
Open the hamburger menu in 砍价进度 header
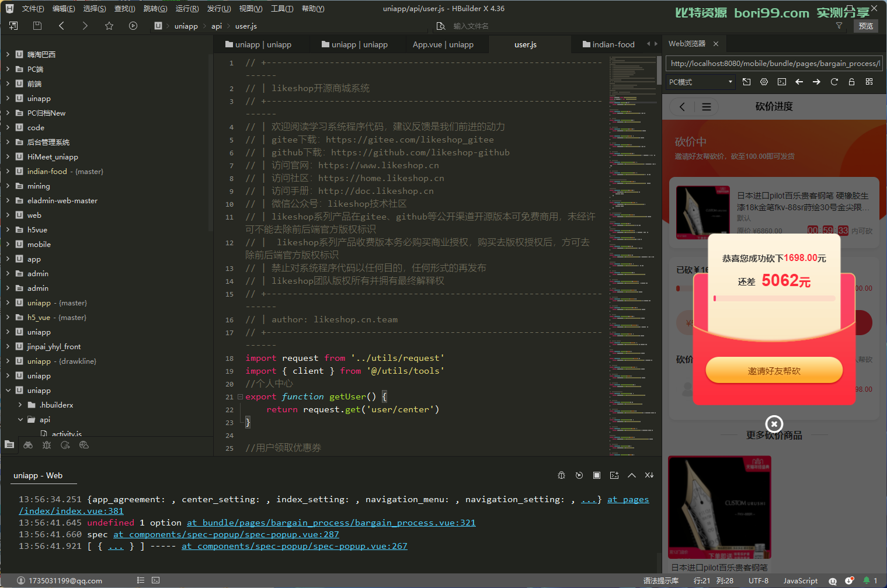coord(707,107)
